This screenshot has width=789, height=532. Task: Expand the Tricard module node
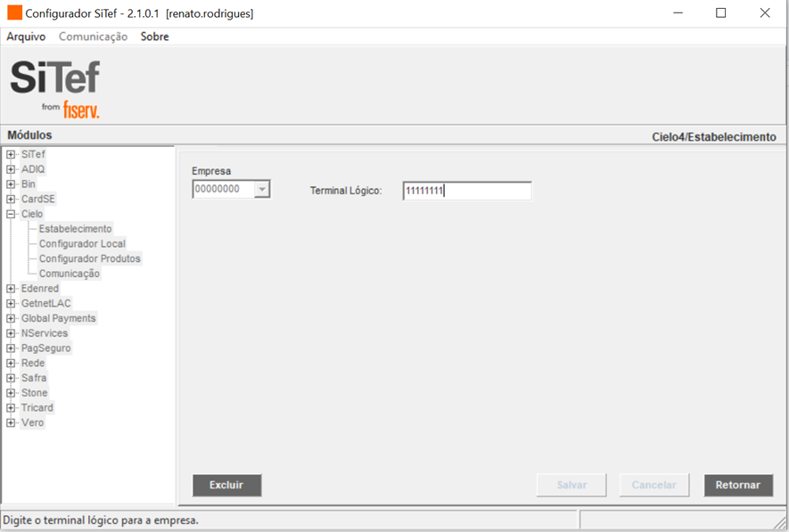coord(11,408)
